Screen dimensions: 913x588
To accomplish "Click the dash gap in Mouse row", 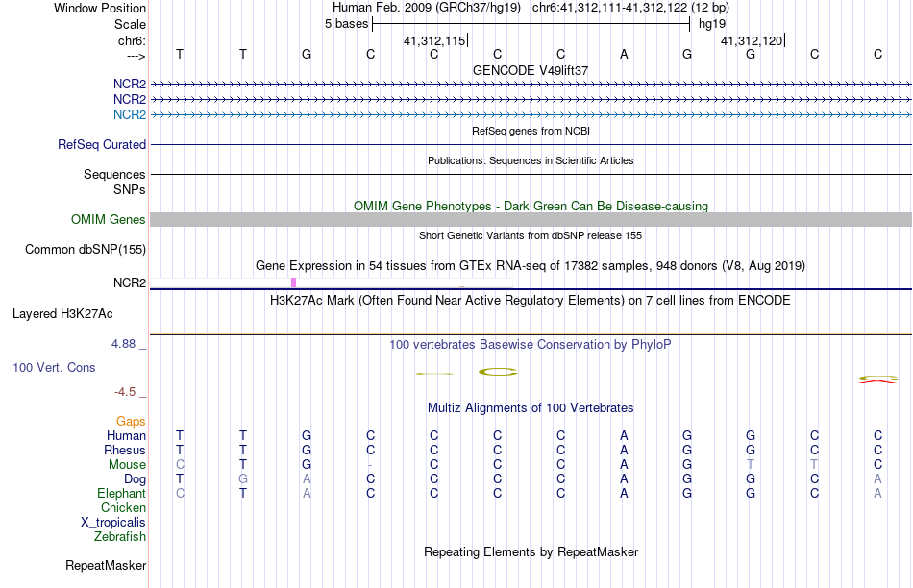I will (x=370, y=465).
